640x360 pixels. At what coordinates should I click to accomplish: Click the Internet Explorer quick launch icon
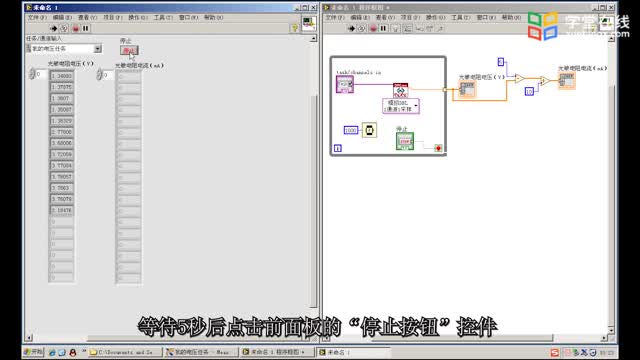(x=52, y=352)
